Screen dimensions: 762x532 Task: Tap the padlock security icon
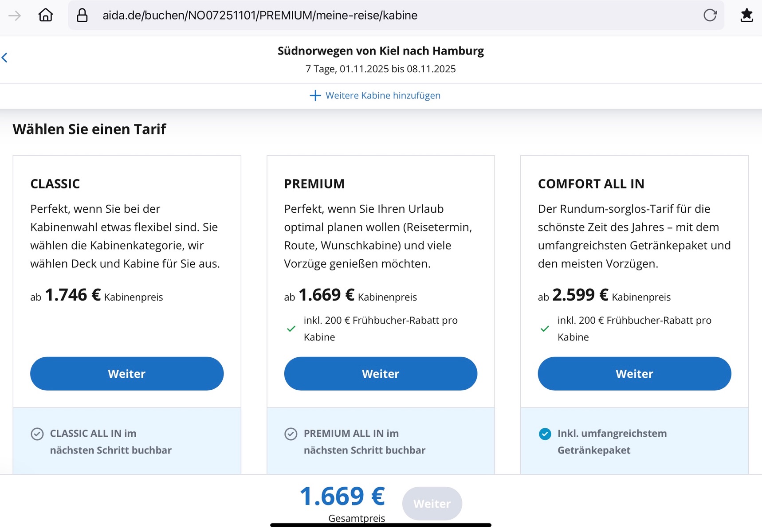[x=82, y=16]
